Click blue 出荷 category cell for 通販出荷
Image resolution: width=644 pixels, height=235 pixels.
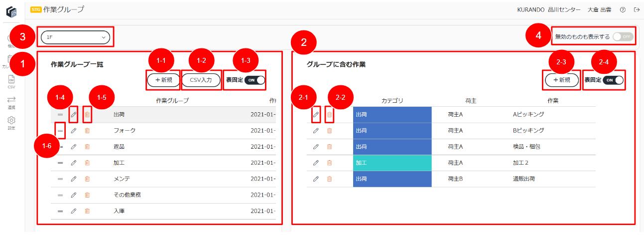392,179
